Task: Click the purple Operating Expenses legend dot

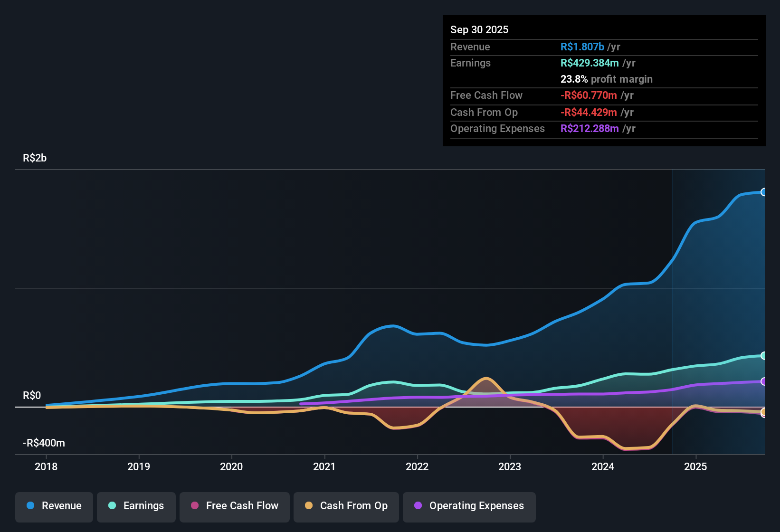Action: [418, 506]
